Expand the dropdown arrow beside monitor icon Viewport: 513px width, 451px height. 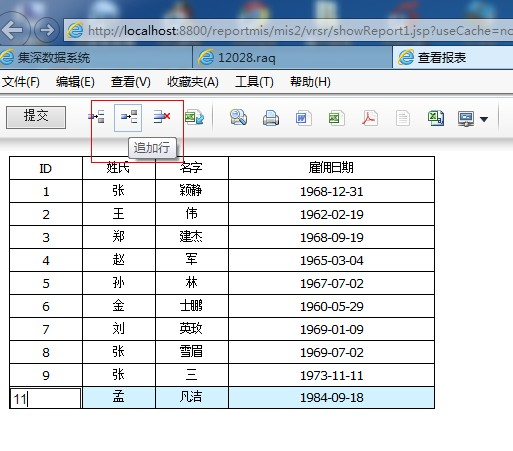[x=484, y=119]
